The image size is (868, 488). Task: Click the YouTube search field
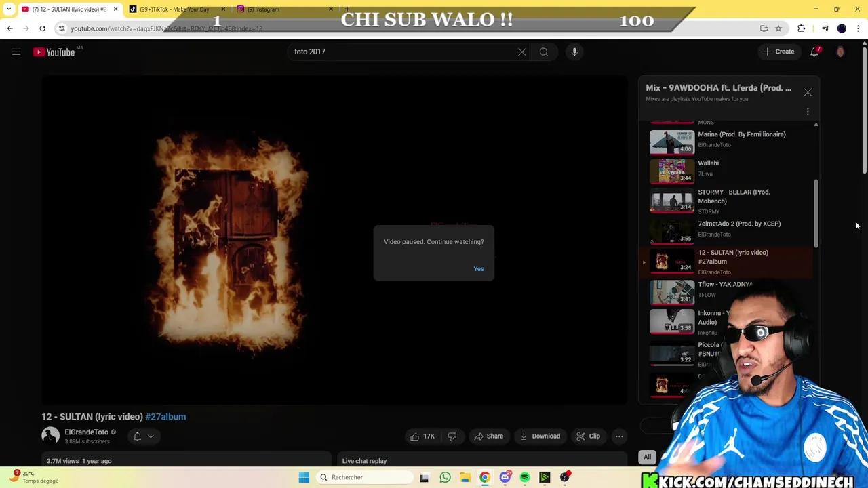click(403, 52)
